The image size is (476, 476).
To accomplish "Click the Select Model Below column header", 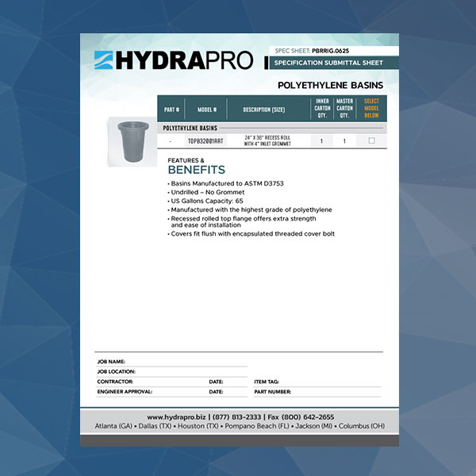I will pos(371,109).
